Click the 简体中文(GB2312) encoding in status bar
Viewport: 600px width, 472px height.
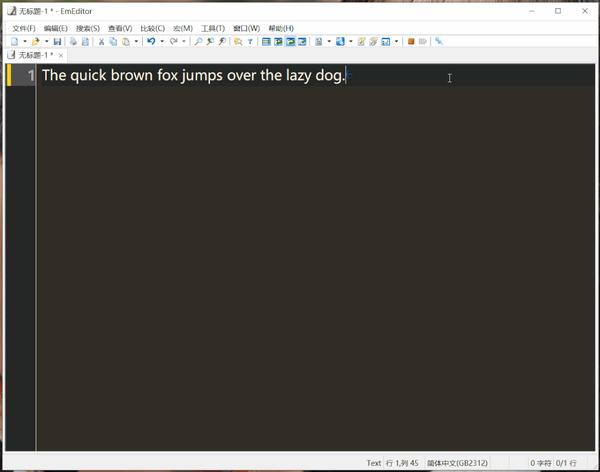pos(457,463)
